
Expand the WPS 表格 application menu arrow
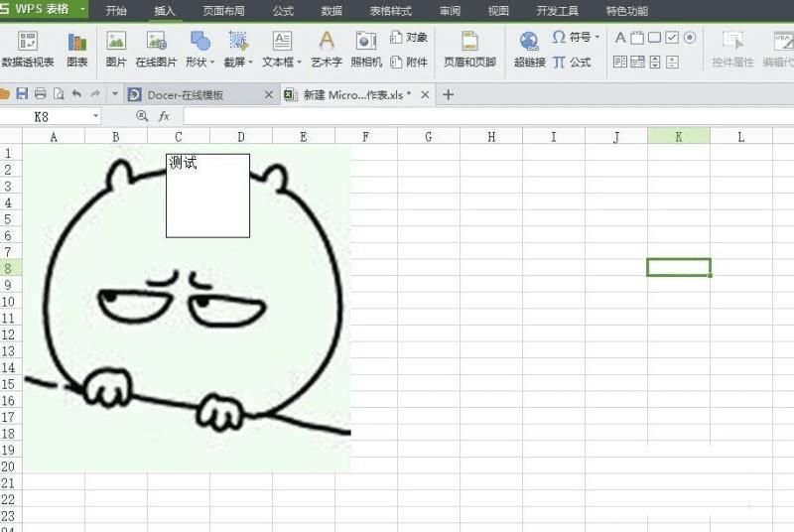pyautogui.click(x=82, y=9)
